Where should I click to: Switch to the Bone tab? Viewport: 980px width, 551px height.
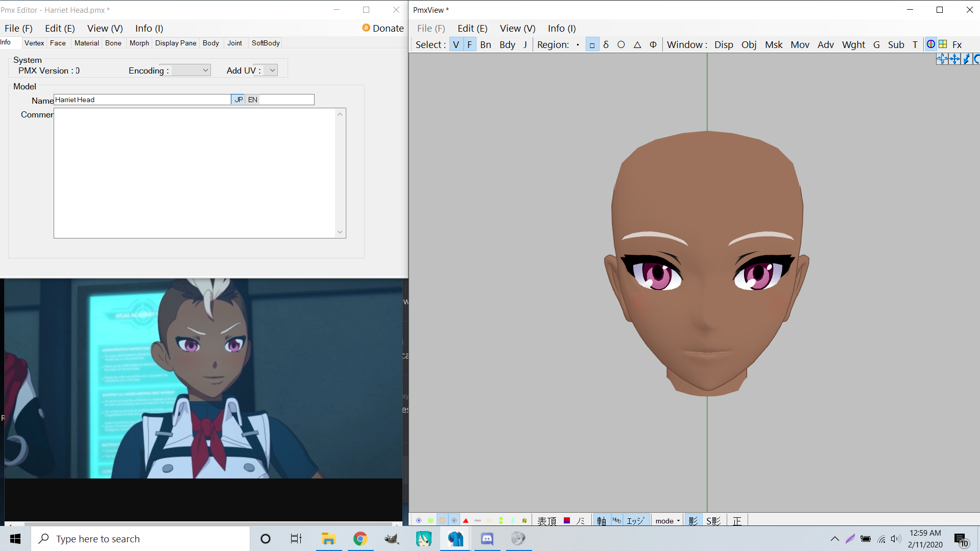(113, 43)
